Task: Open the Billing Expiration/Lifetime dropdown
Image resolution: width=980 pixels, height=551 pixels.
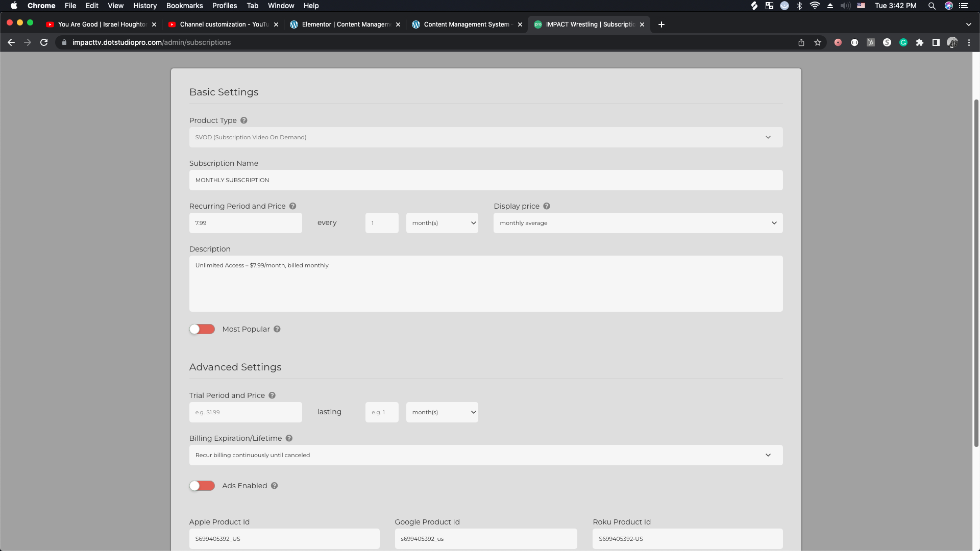Action: click(x=485, y=455)
